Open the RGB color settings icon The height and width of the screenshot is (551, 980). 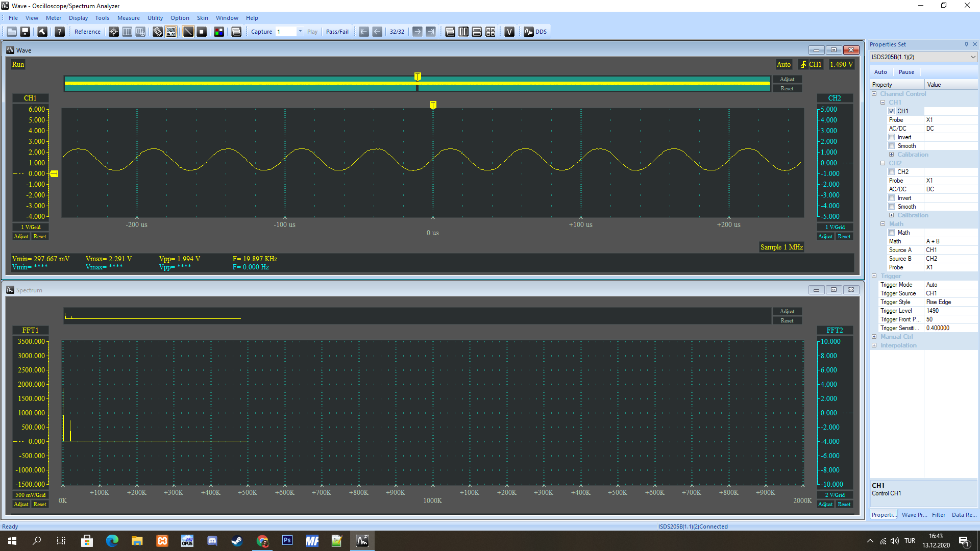[x=219, y=32]
